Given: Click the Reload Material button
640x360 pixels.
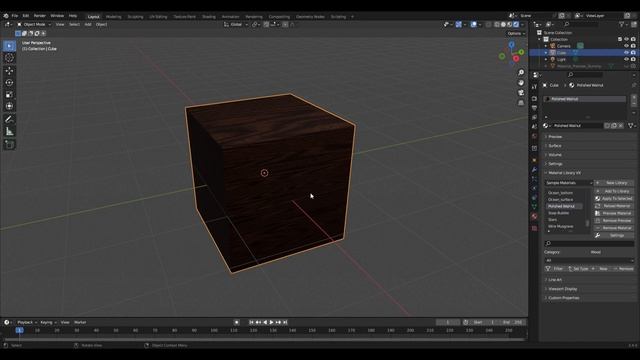Looking at the screenshot, I should point(614,206).
